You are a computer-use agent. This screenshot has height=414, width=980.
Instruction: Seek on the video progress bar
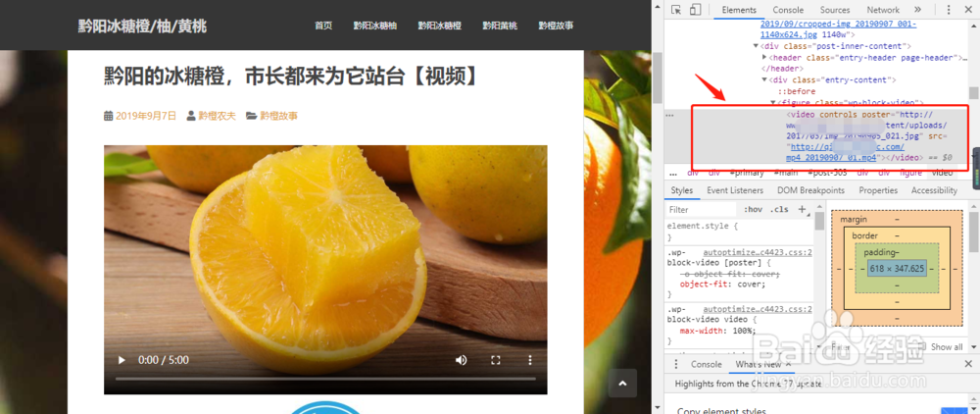[x=325, y=379]
